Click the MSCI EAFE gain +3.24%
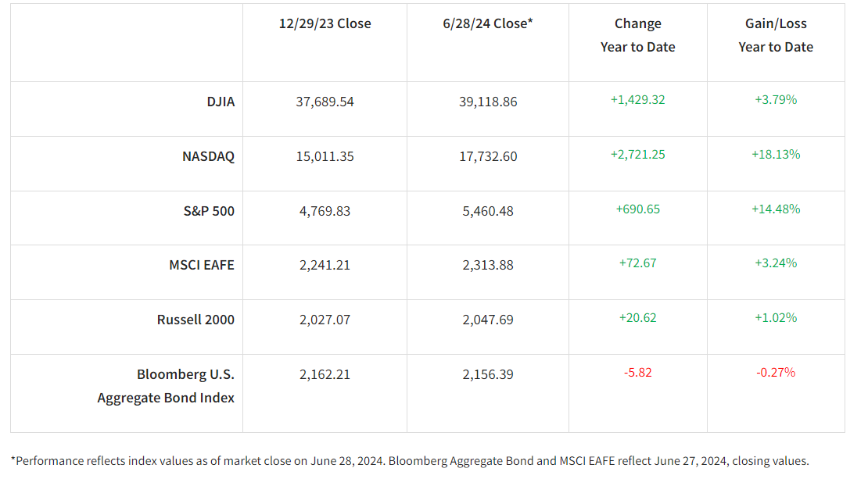The image size is (868, 479). [776, 263]
